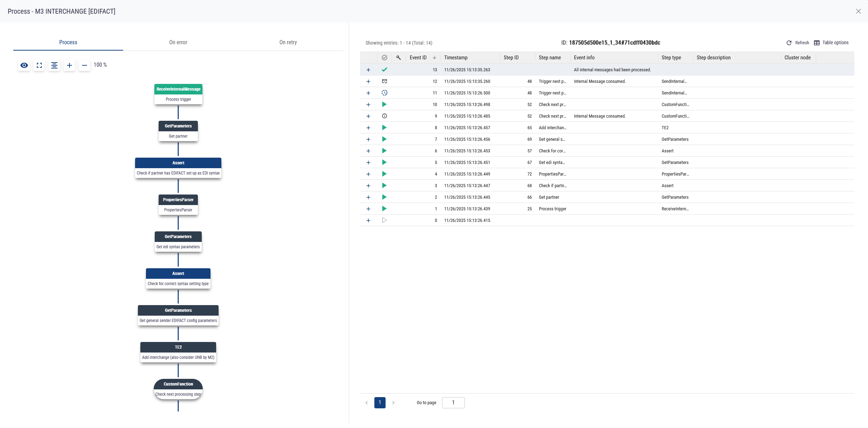Switch to the On error tab

(x=178, y=42)
